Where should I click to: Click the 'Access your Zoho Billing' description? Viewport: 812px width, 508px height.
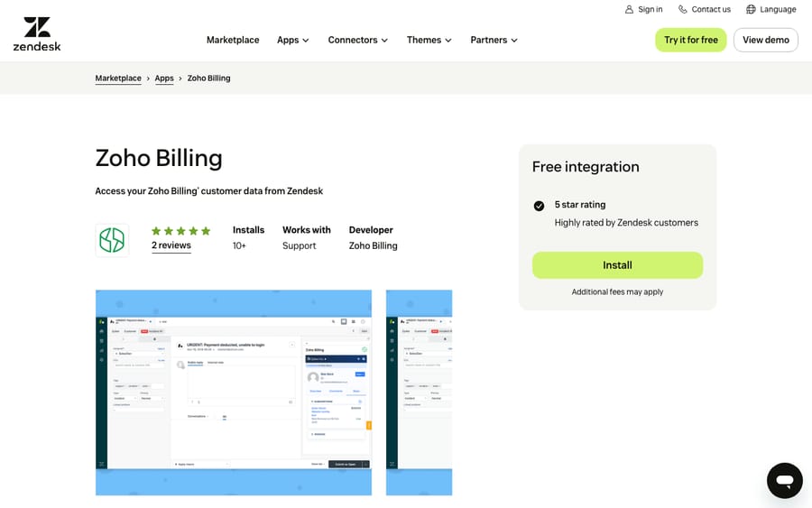pyautogui.click(x=208, y=191)
